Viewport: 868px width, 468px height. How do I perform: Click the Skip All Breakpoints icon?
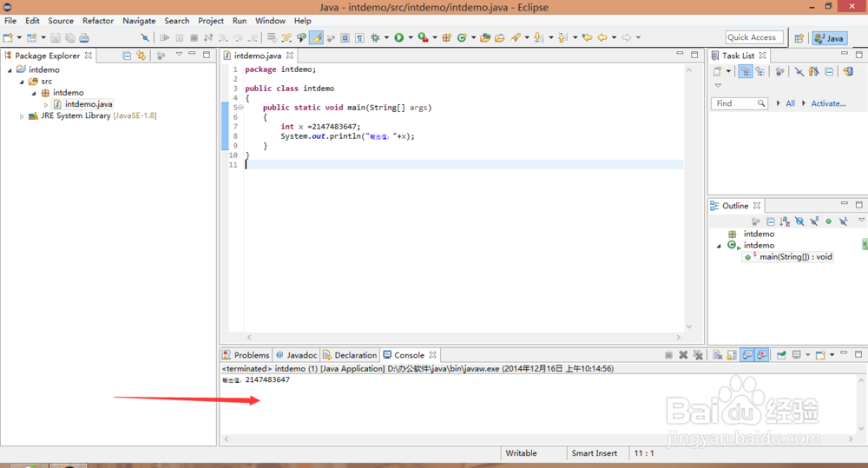(145, 37)
